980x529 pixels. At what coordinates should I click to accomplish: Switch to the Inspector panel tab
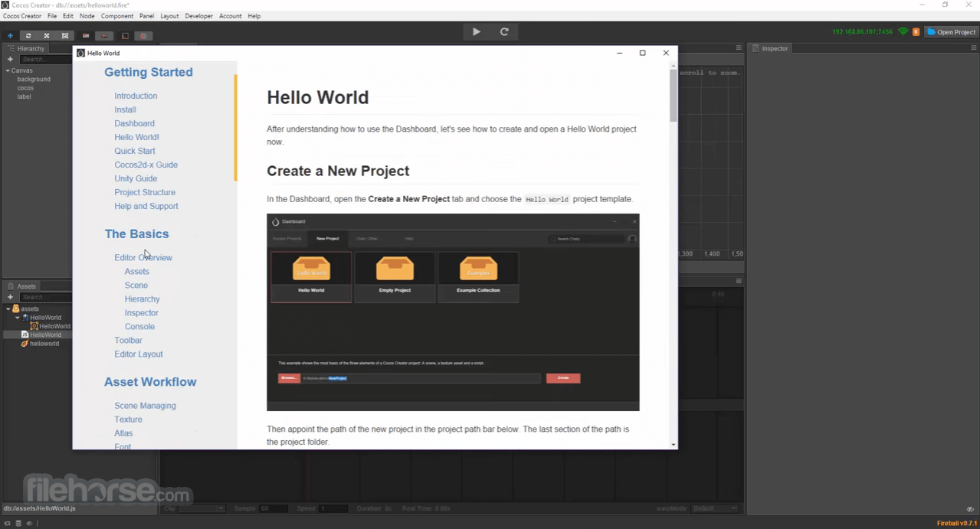point(771,48)
